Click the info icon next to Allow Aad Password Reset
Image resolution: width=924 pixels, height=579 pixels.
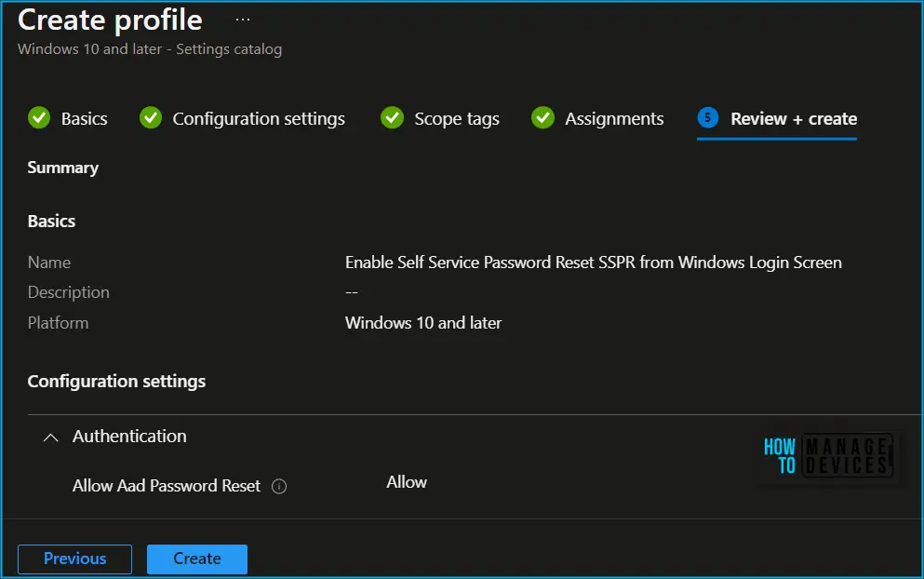[x=279, y=487]
